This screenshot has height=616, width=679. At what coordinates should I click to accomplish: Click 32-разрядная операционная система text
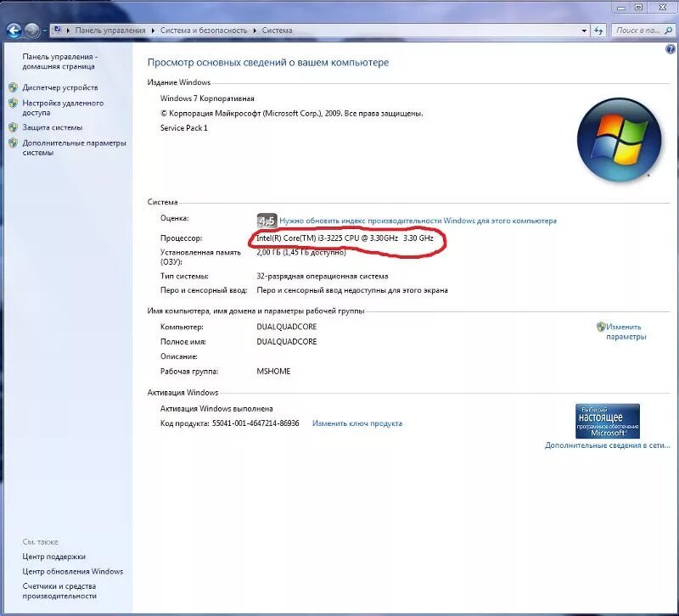pyautogui.click(x=323, y=277)
